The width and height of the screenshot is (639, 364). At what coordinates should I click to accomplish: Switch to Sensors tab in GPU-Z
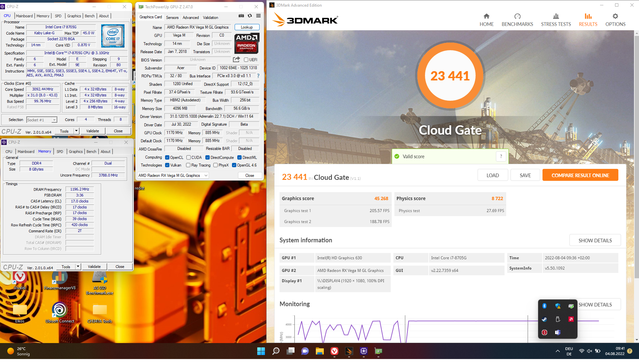point(172,18)
